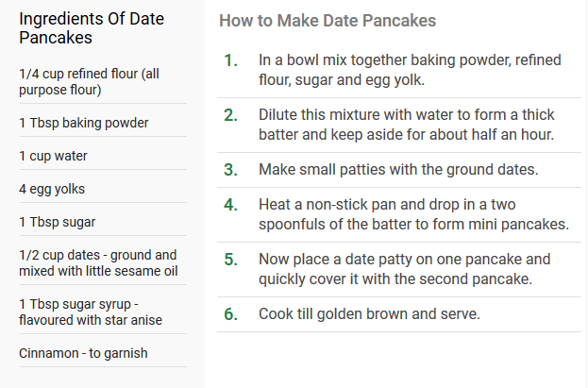This screenshot has height=388, width=588.
Task: Select the '4 egg yolks' ingredient
Action: tap(52, 189)
